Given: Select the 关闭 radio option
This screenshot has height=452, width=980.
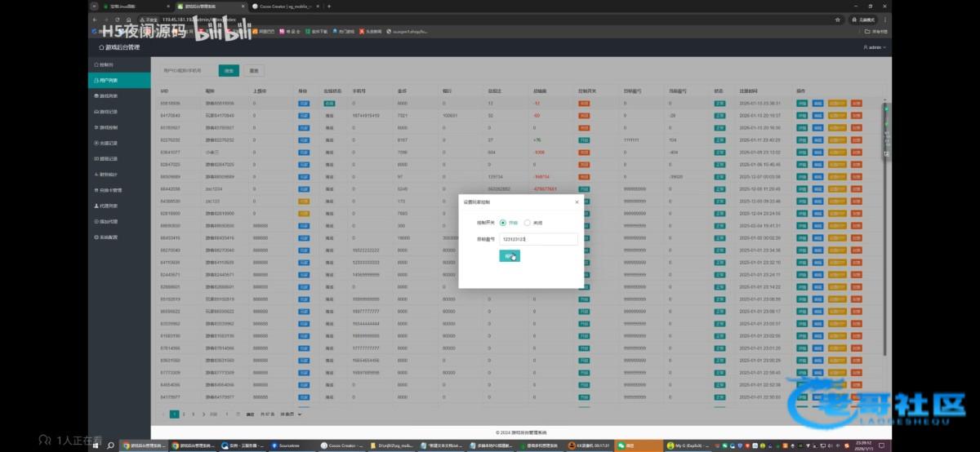Looking at the screenshot, I should [x=528, y=222].
